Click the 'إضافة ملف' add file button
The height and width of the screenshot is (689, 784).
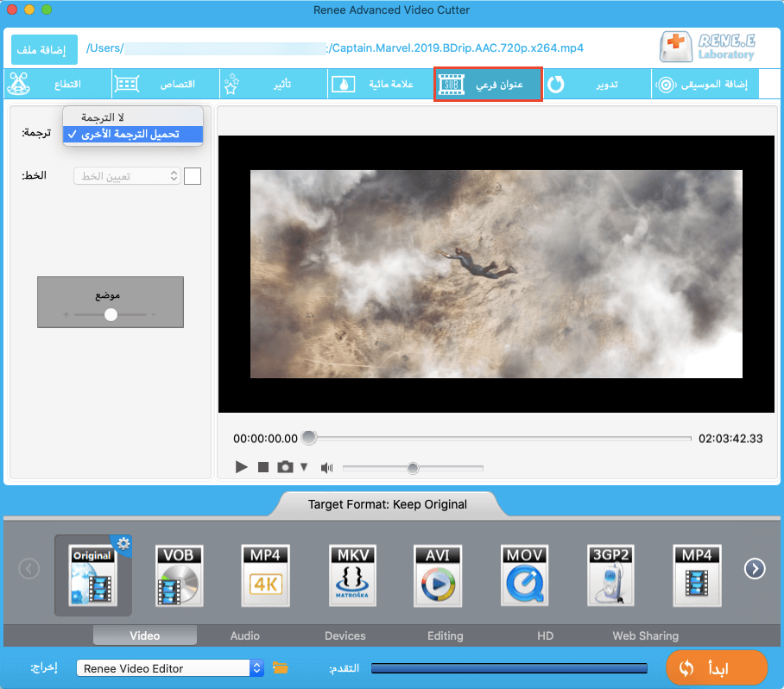(45, 49)
